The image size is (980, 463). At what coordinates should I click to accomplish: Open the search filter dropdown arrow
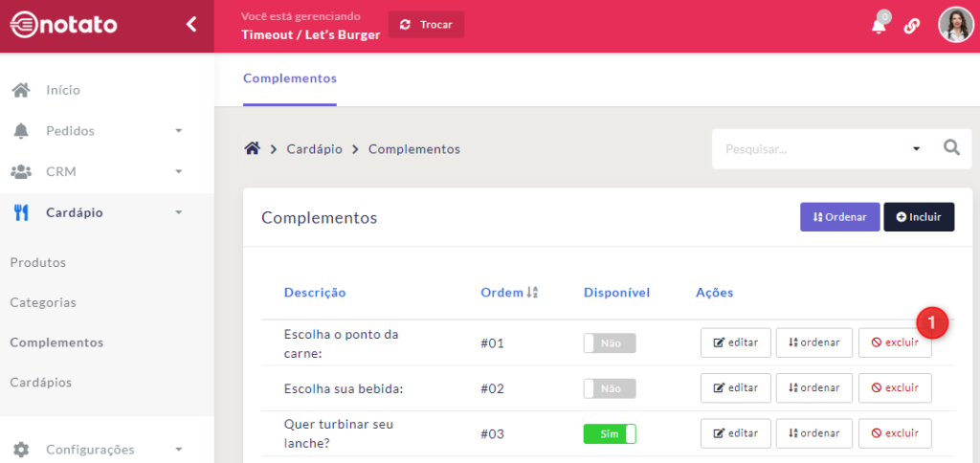pos(916,149)
